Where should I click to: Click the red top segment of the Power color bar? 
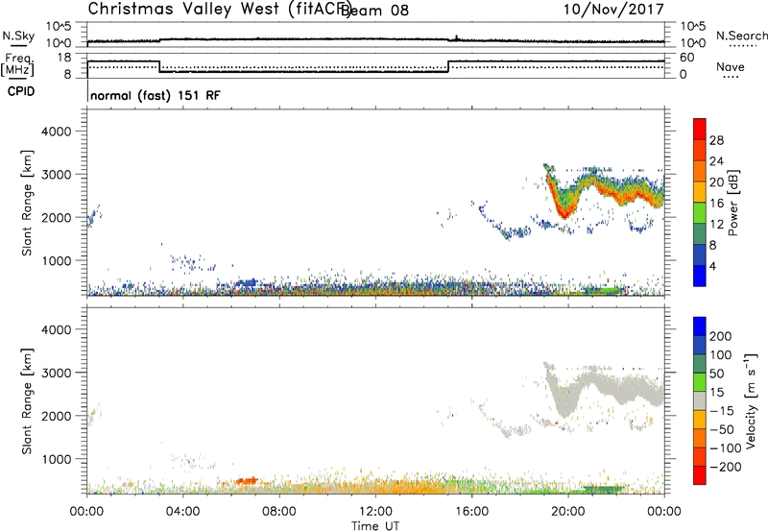[700, 129]
